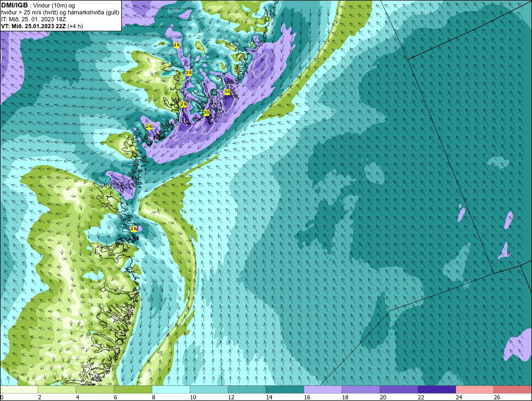Select the 18–20 m/s purple legend swatch
Screen dimensions: 532x401
(x=361, y=389)
